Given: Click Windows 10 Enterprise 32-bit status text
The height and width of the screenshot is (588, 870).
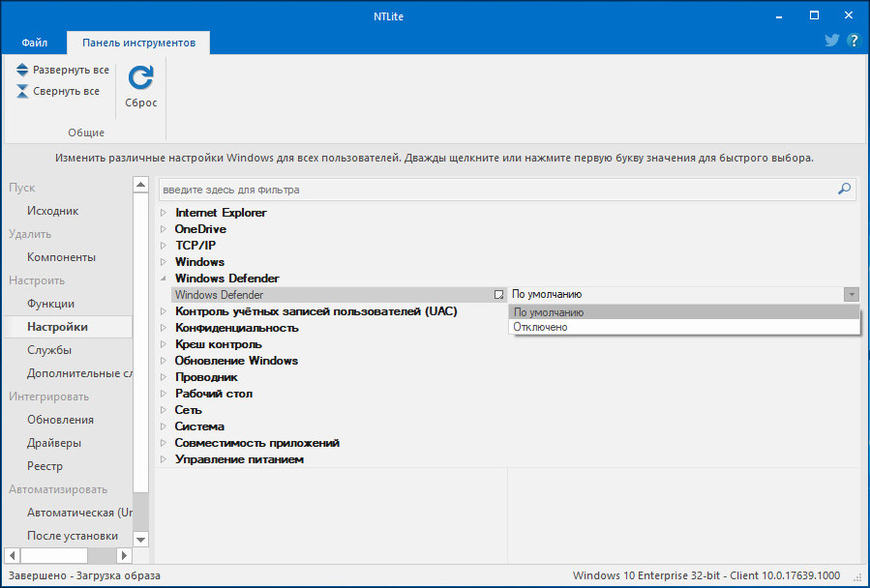Looking at the screenshot, I should coord(706,575).
